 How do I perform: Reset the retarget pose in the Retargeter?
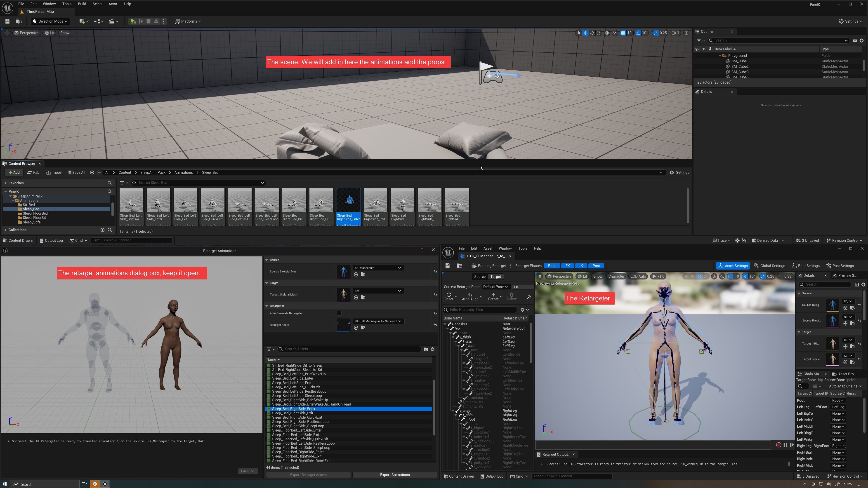click(449, 296)
